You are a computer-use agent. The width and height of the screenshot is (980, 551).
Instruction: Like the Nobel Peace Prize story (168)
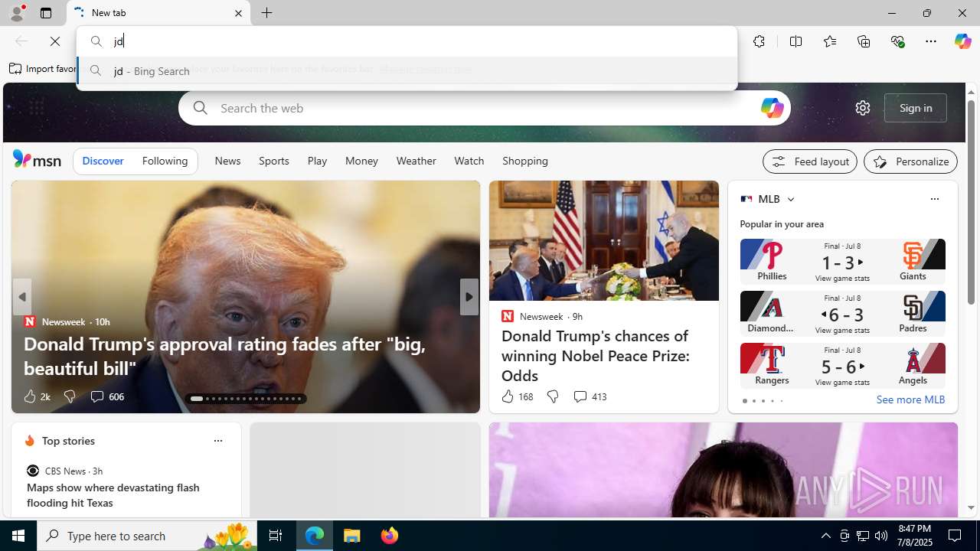point(517,396)
